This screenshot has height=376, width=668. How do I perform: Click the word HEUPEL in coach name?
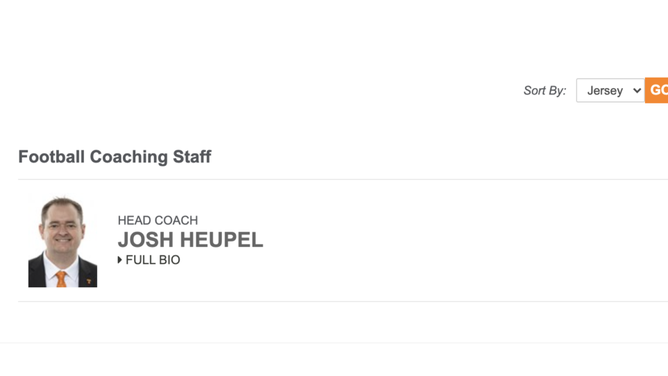click(222, 240)
